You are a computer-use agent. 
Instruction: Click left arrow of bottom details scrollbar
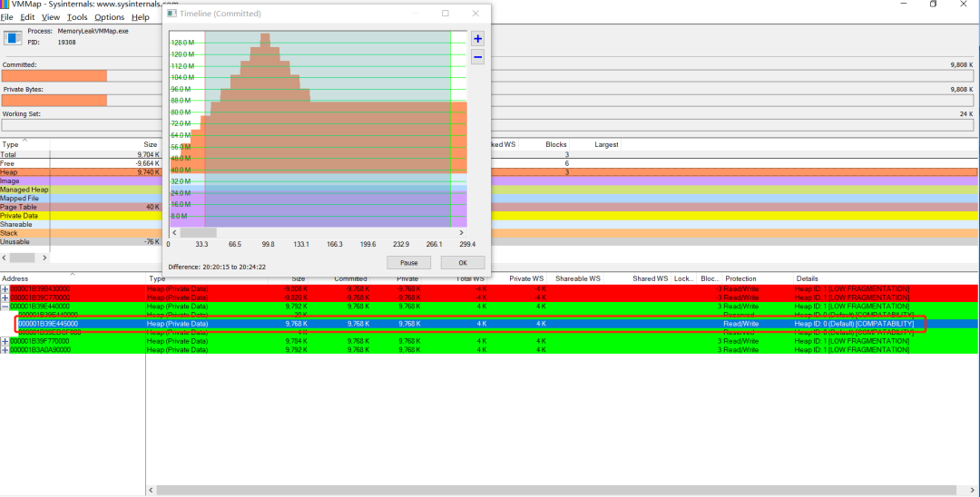(x=151, y=490)
